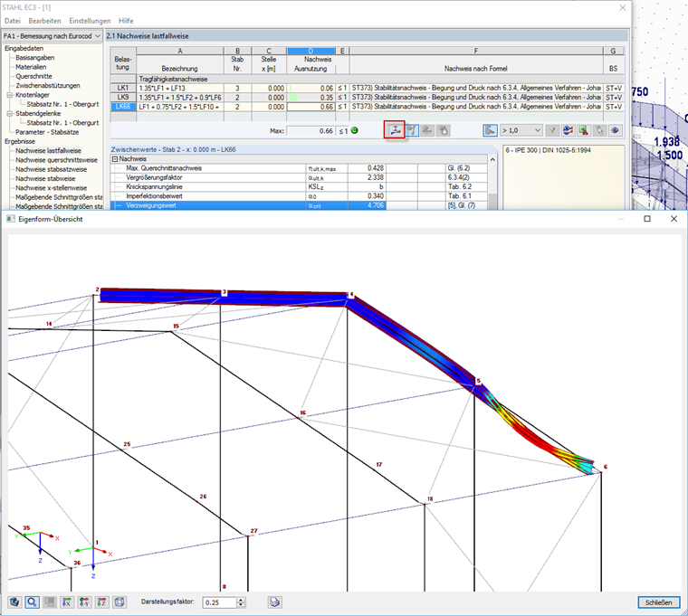Click the greyed-out previous view icon

point(49,602)
